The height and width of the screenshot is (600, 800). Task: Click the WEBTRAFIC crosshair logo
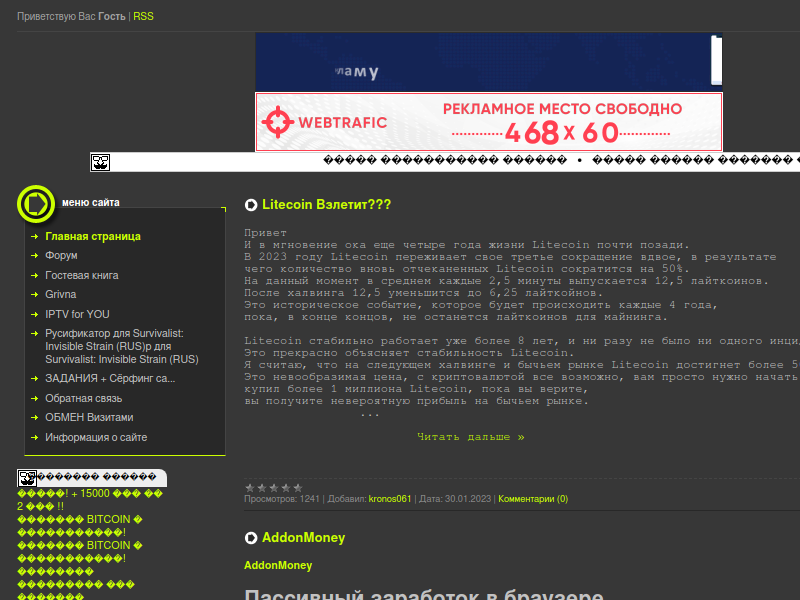click(x=278, y=122)
